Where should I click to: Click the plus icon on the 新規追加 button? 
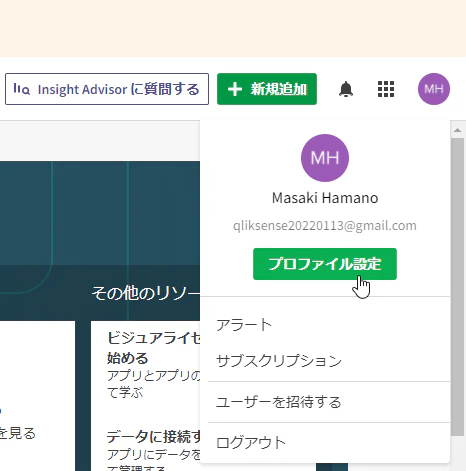[235, 89]
